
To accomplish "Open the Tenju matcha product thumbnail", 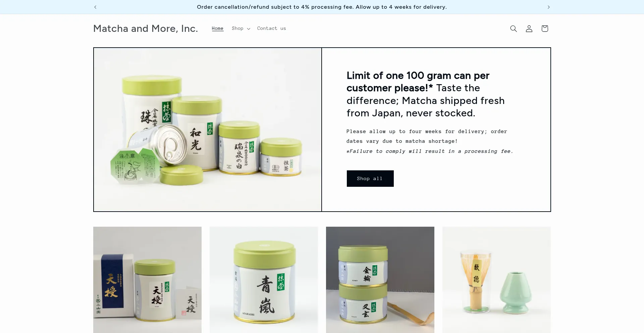I will (147, 280).
